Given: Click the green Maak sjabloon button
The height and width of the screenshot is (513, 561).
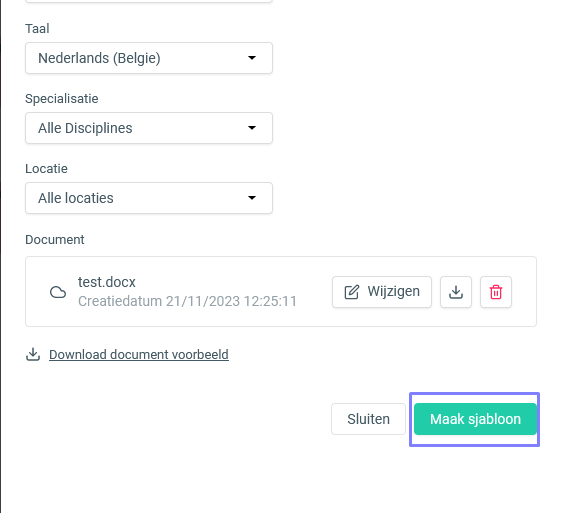Looking at the screenshot, I should [x=475, y=419].
